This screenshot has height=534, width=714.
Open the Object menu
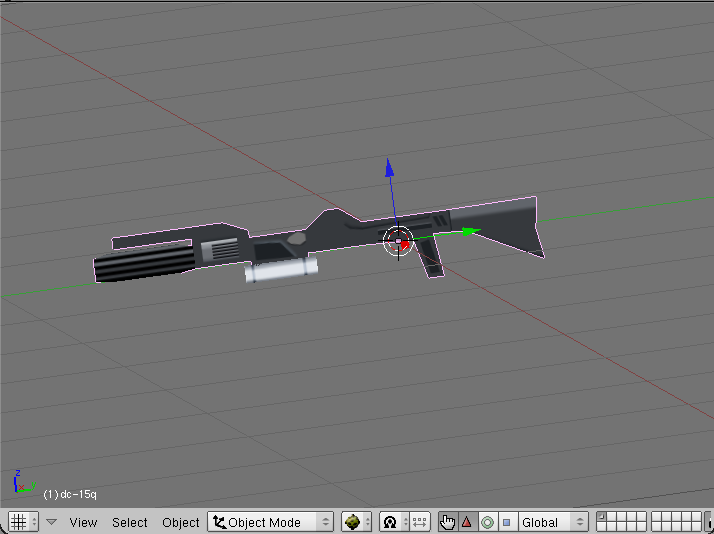pos(181,522)
